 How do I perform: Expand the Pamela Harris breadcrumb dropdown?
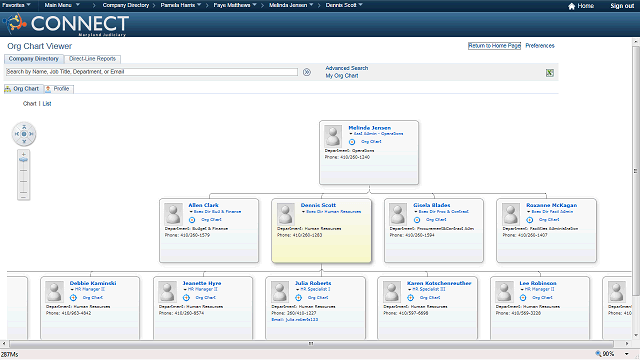pyautogui.click(x=199, y=5)
